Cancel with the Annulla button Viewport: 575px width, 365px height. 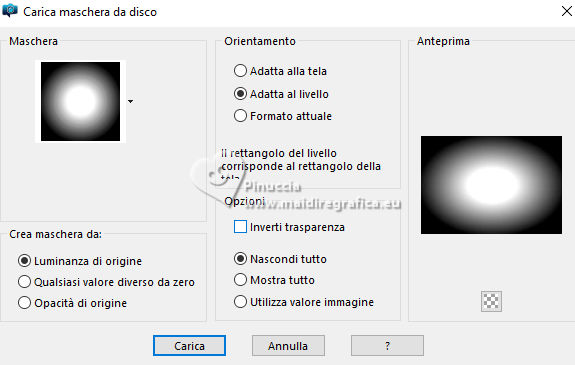pos(288,346)
